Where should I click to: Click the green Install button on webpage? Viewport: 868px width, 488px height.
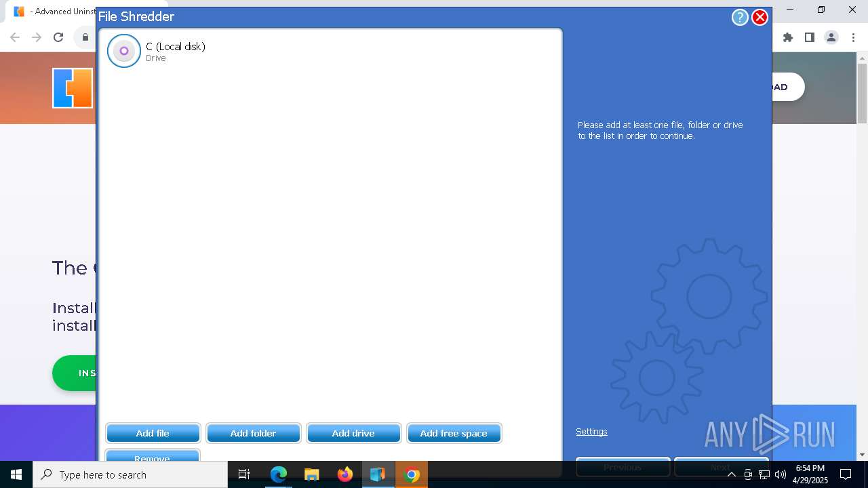pyautogui.click(x=74, y=373)
